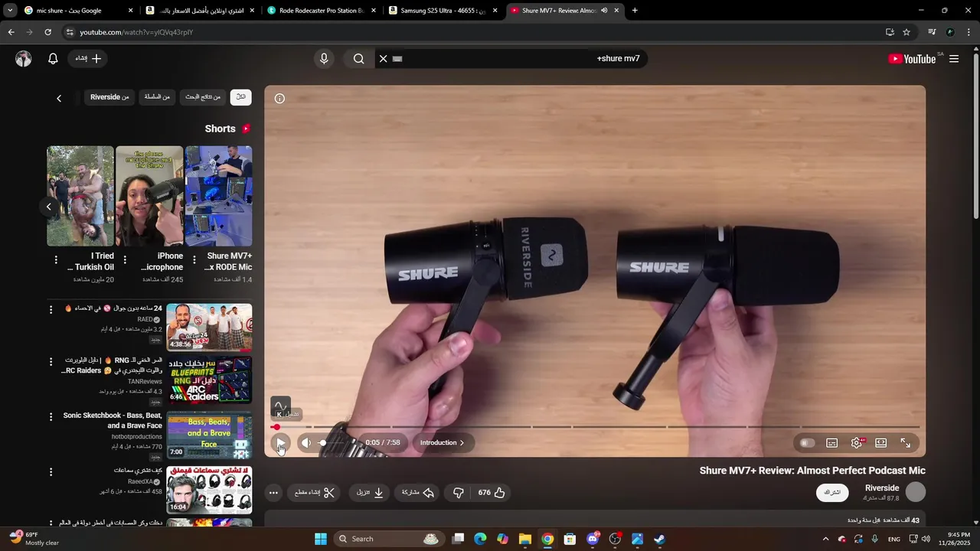This screenshot has height=551, width=980.
Task: Open File Explorer from the taskbar
Action: pos(524,539)
